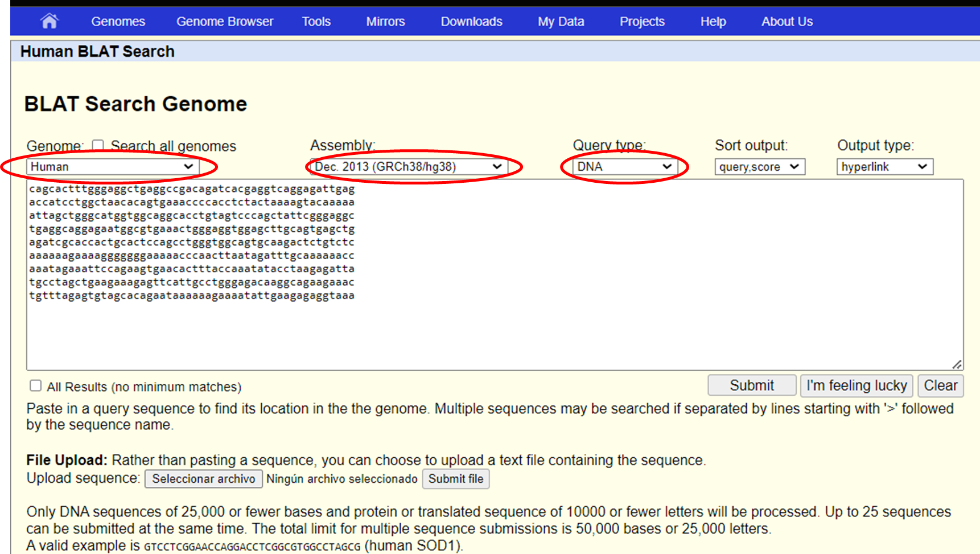Open the Help menu
Screen dimensions: 980x554
pos(713,22)
